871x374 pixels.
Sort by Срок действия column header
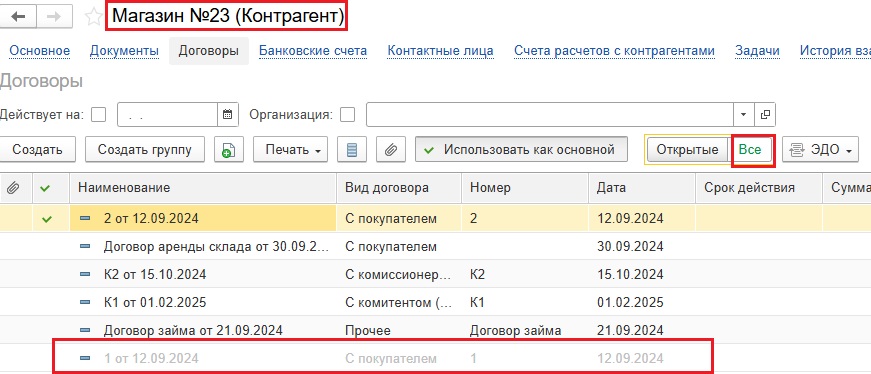point(759,188)
